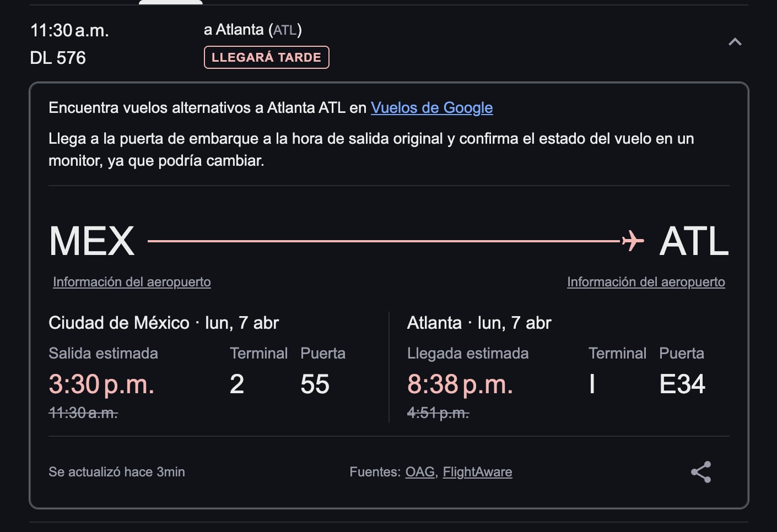Click departure gate number 55

315,384
